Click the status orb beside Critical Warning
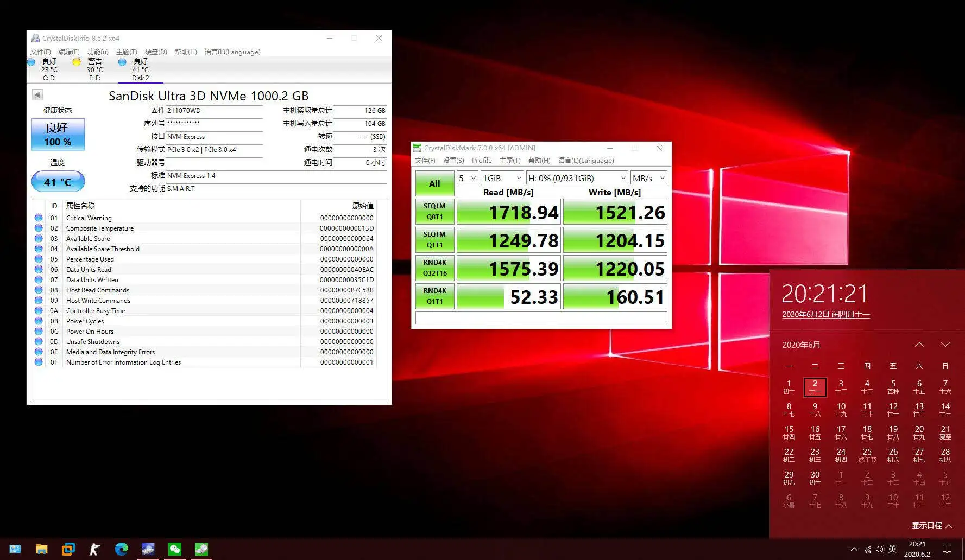This screenshot has width=965, height=560. pos(39,218)
